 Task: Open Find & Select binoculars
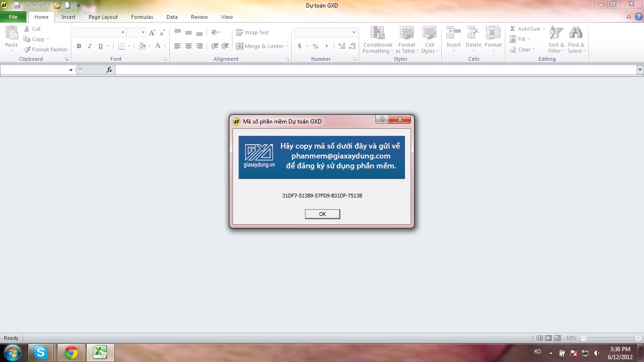click(575, 40)
